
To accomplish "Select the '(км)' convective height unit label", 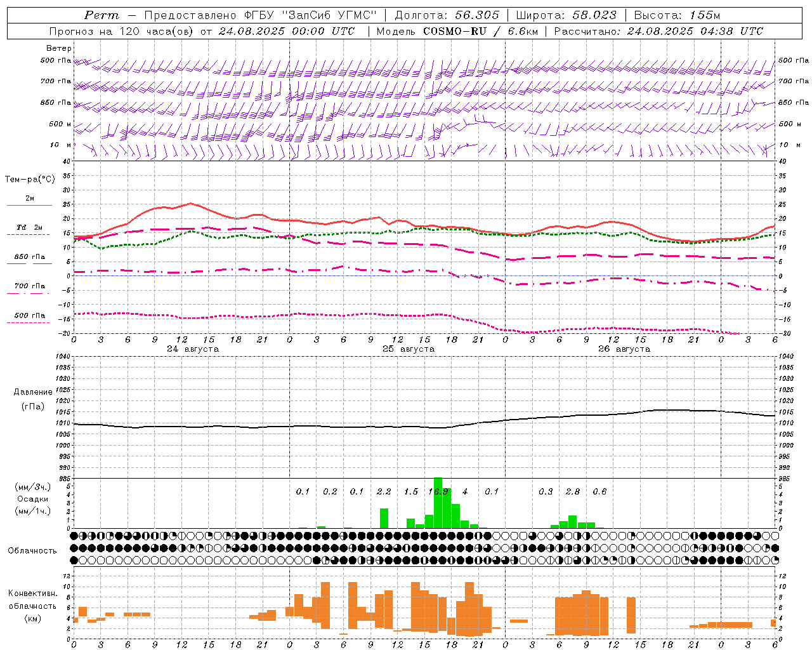I will pyautogui.click(x=32, y=618).
